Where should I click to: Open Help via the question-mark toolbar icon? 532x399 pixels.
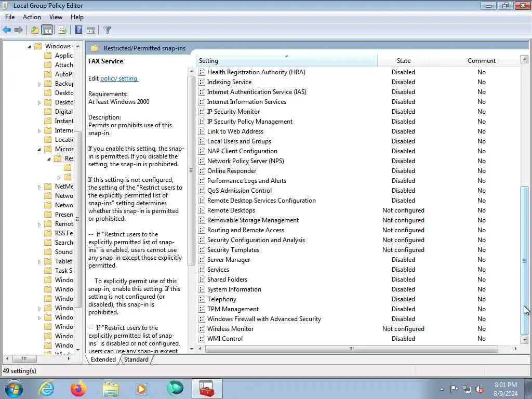click(78, 30)
